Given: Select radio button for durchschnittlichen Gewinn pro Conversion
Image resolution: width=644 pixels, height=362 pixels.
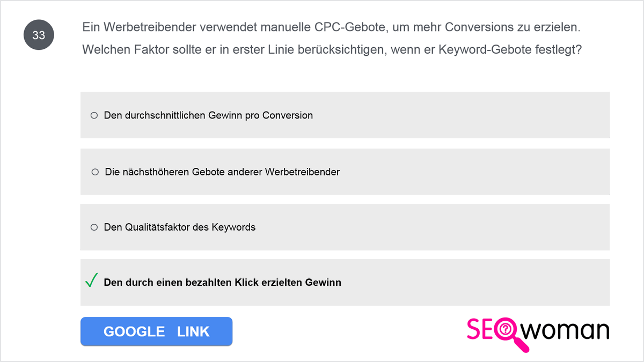Looking at the screenshot, I should click(94, 115).
